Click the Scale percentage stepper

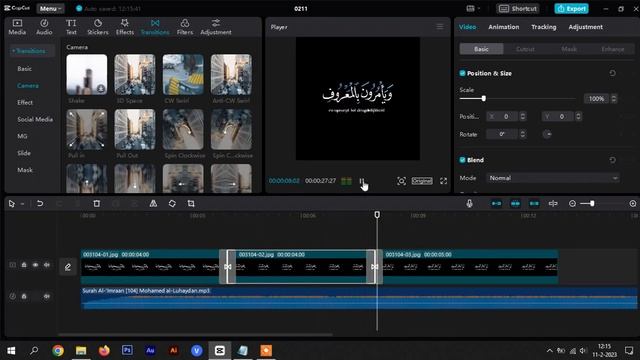click(613, 98)
